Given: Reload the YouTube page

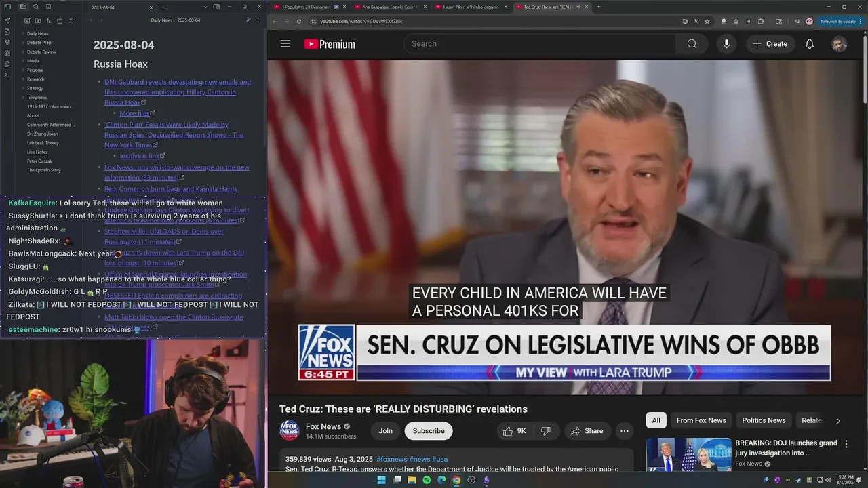Looking at the screenshot, I should [299, 21].
